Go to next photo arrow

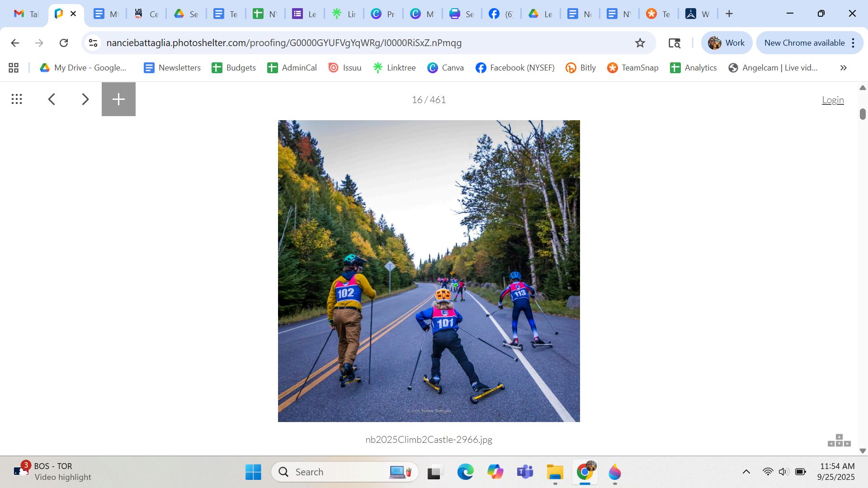point(85,99)
